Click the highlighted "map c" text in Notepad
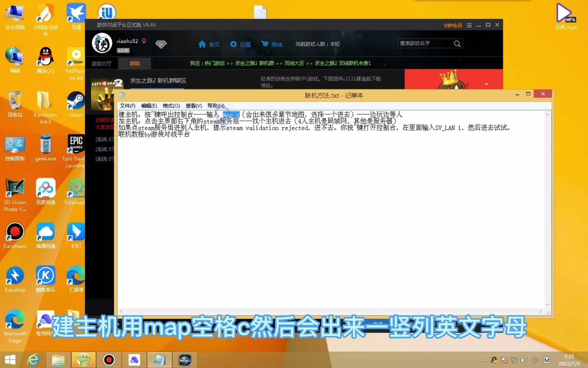 [x=231, y=115]
